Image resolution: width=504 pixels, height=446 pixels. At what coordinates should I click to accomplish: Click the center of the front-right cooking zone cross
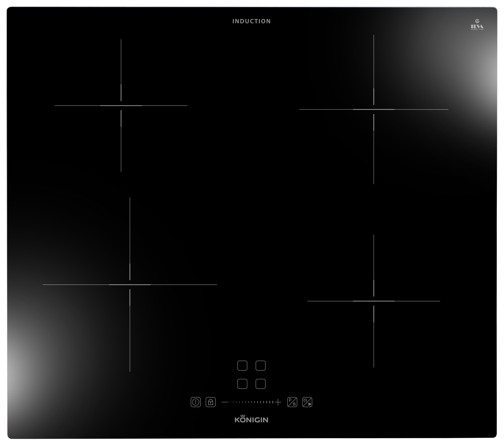pos(374,301)
